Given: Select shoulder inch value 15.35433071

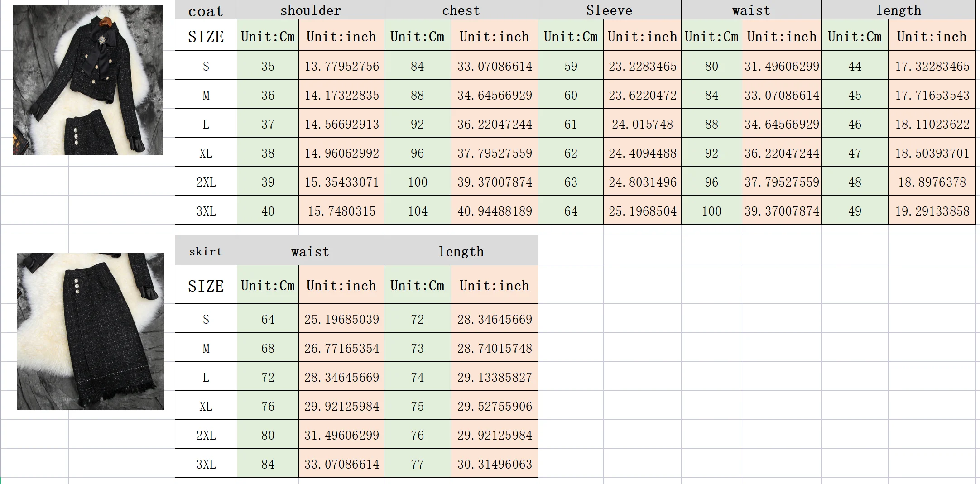Looking at the screenshot, I should tap(341, 182).
